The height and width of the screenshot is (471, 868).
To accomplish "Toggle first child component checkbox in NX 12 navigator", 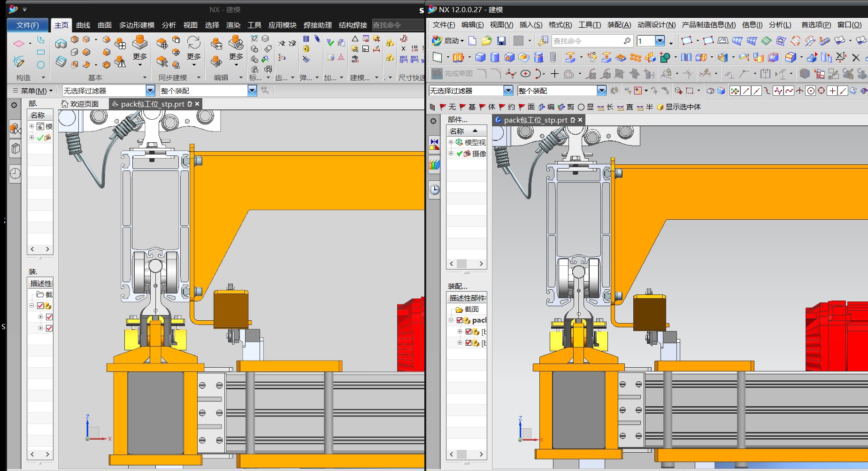I will [x=468, y=332].
